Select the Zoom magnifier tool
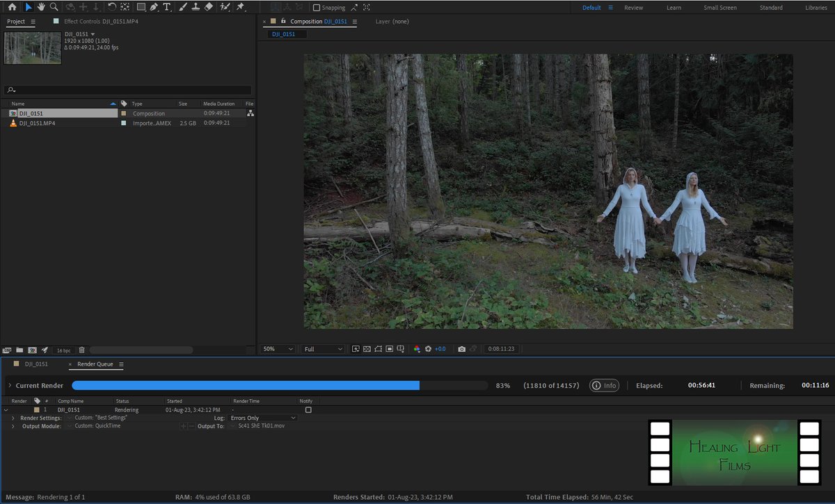The image size is (835, 504). click(54, 7)
